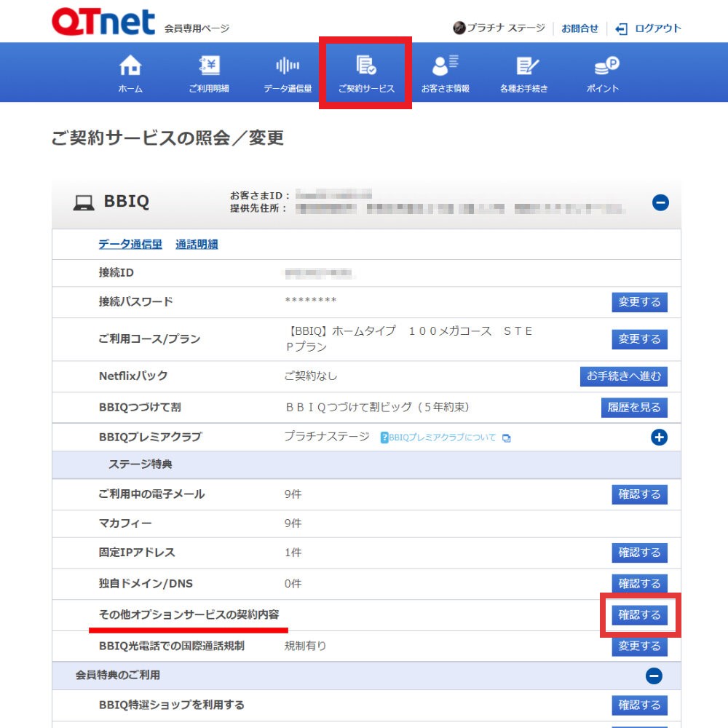Click the 固定IPアドレス 1件 value
Screen dimensions: 728x728
coord(293,553)
